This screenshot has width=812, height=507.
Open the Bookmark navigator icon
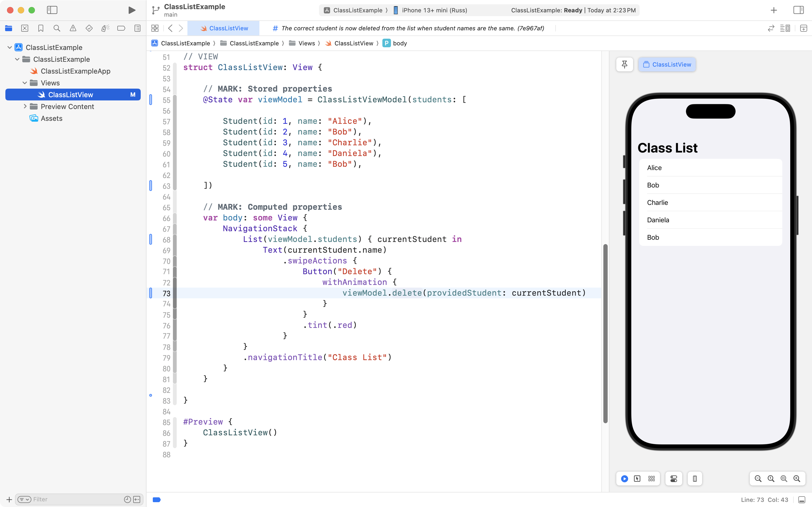(41, 28)
